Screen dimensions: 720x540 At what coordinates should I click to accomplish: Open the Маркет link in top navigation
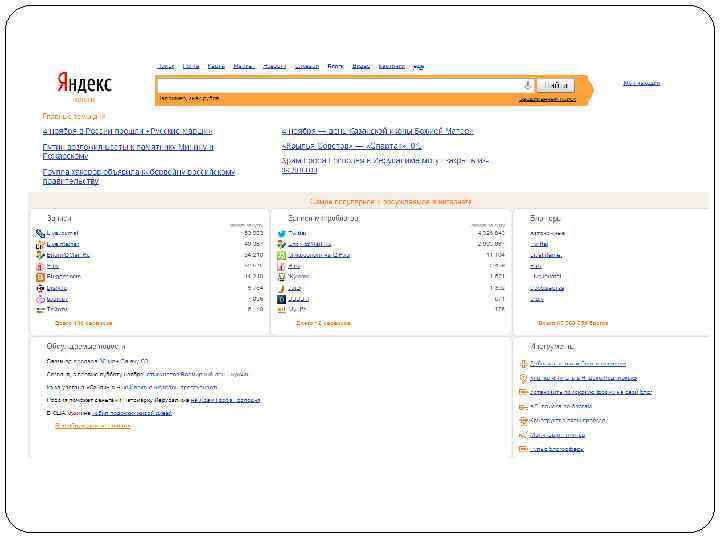click(x=244, y=67)
